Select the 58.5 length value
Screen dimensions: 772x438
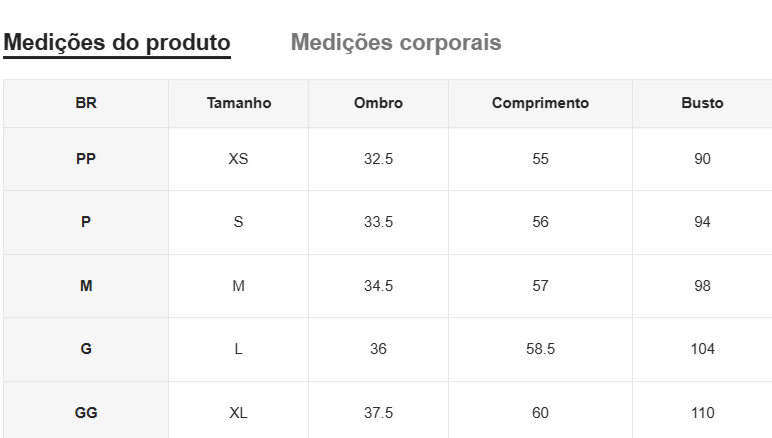coord(540,349)
